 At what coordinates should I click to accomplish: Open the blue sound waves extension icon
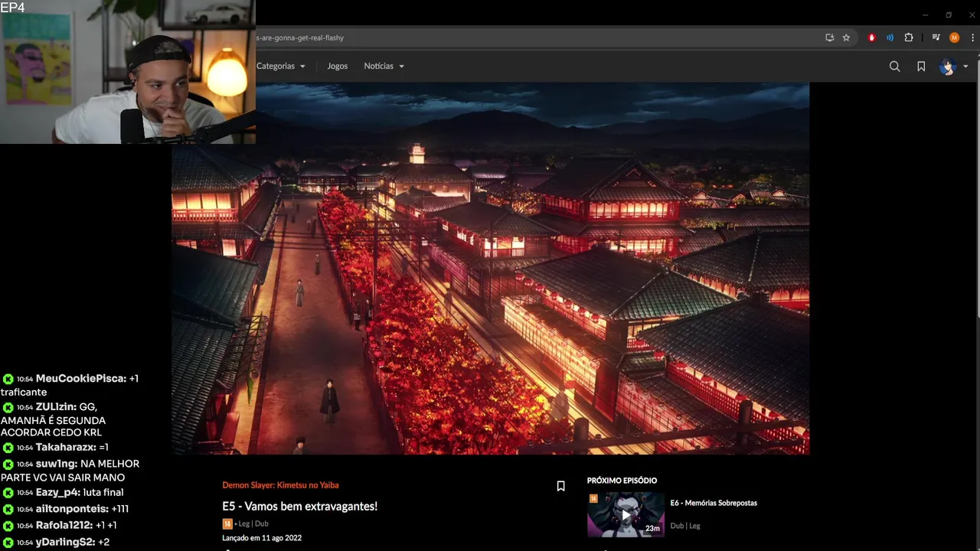[890, 37]
